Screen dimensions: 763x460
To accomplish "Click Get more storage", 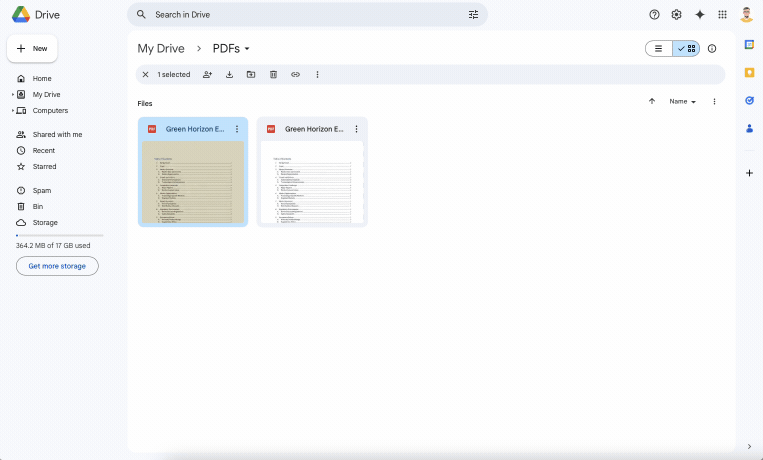I will click(57, 266).
